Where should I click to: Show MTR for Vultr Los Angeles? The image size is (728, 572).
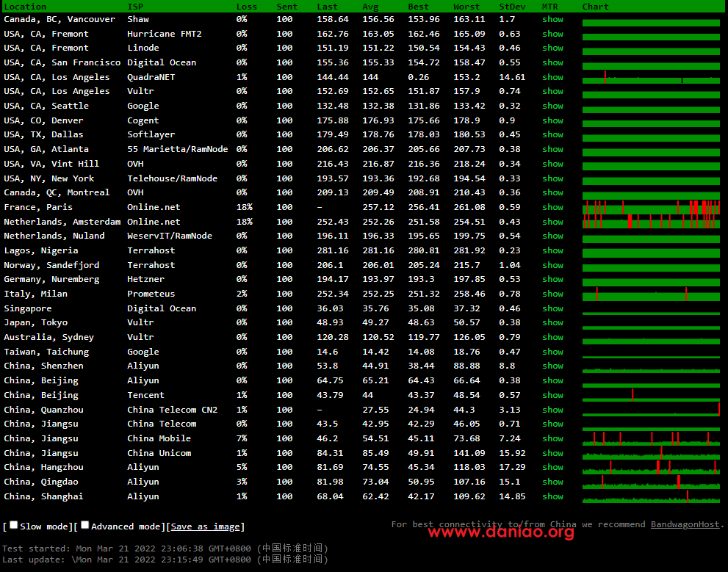click(x=552, y=91)
